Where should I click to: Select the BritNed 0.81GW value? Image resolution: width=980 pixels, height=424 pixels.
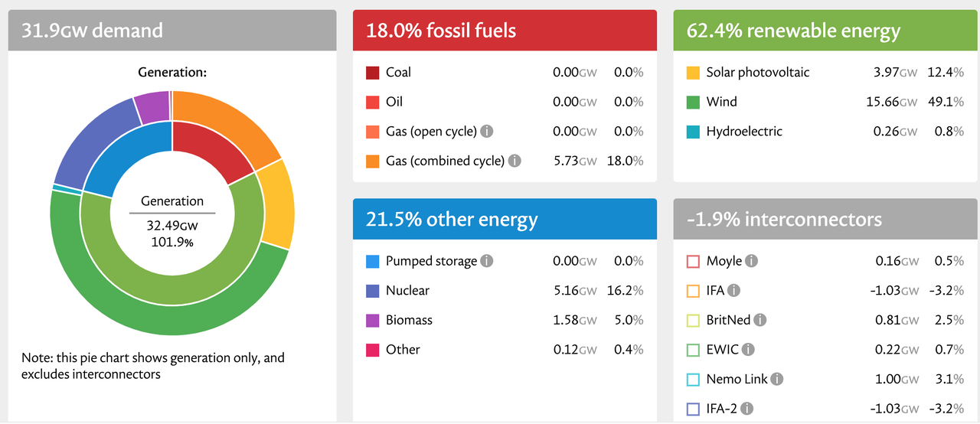pos(897,320)
